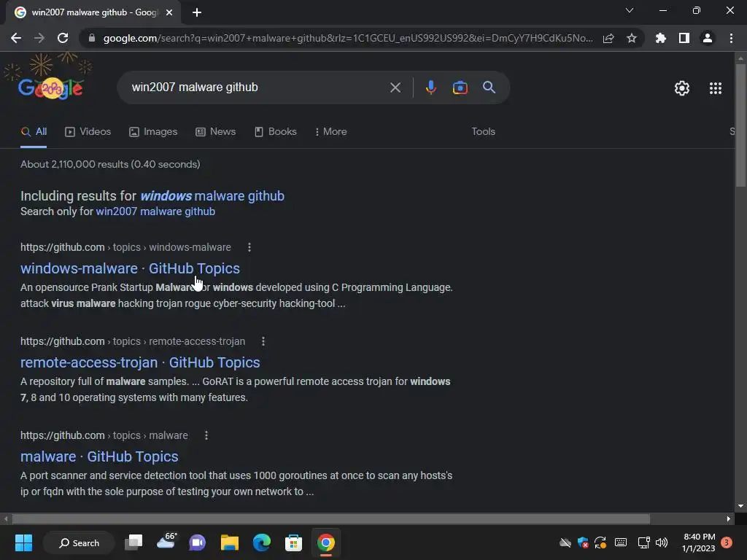Open windows-malware GitHub Topics result
The width and height of the screenshot is (747, 560).
[x=130, y=268]
